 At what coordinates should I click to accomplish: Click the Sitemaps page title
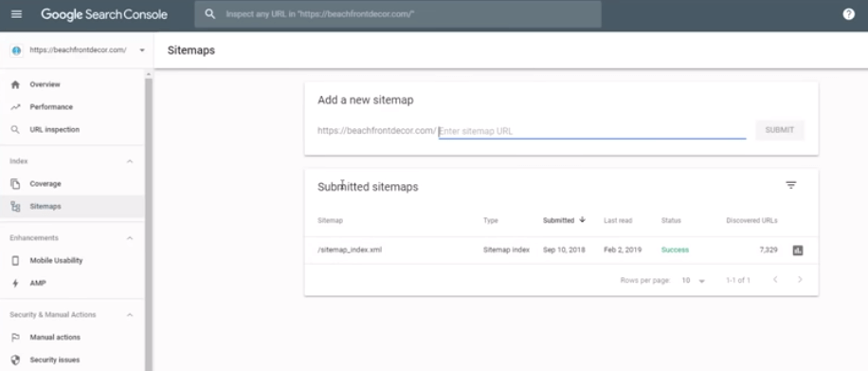(x=191, y=50)
